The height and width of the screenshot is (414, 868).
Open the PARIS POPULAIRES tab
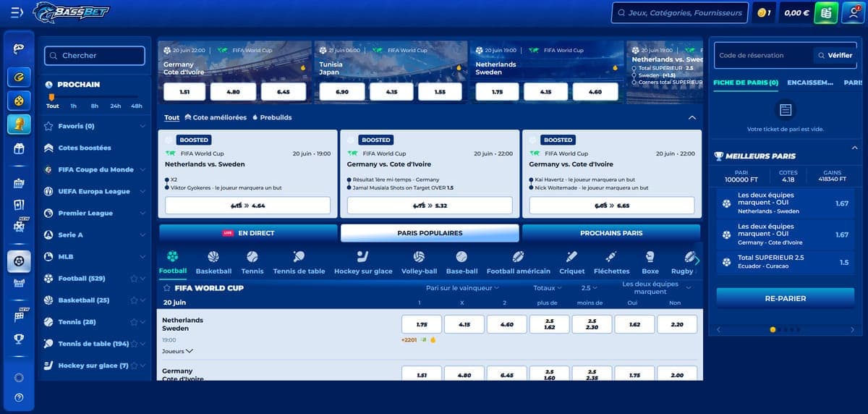(430, 233)
